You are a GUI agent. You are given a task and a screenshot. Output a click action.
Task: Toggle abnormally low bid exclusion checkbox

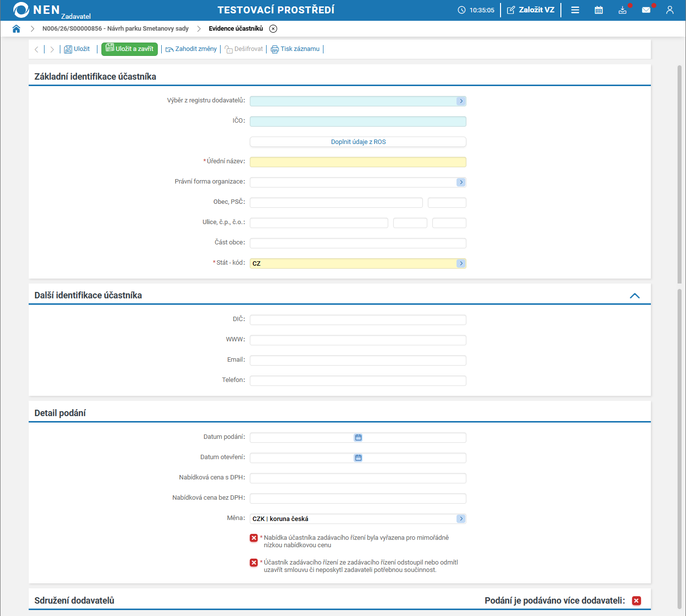click(254, 538)
